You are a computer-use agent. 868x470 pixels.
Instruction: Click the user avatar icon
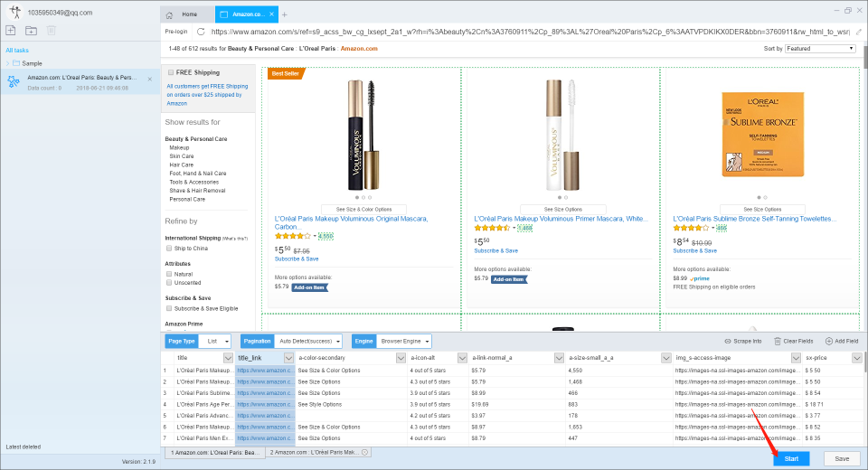click(14, 12)
